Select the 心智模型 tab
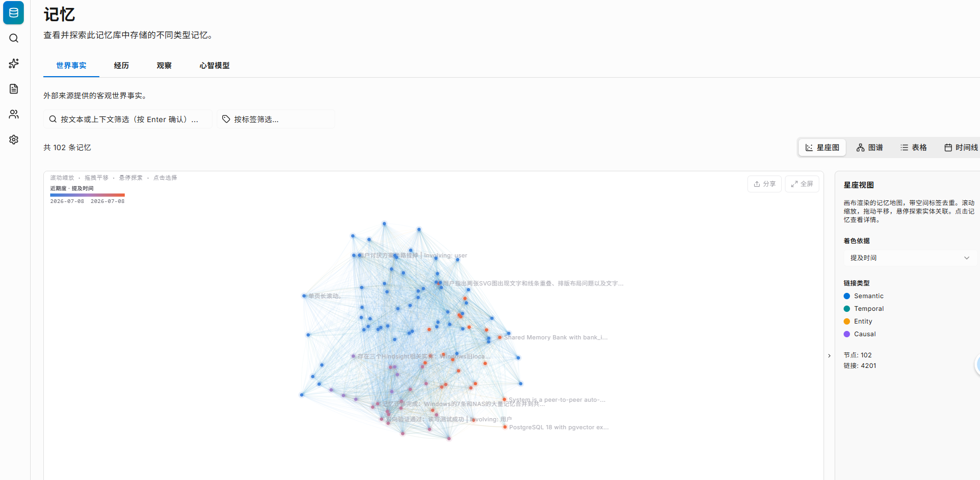 coord(215,66)
